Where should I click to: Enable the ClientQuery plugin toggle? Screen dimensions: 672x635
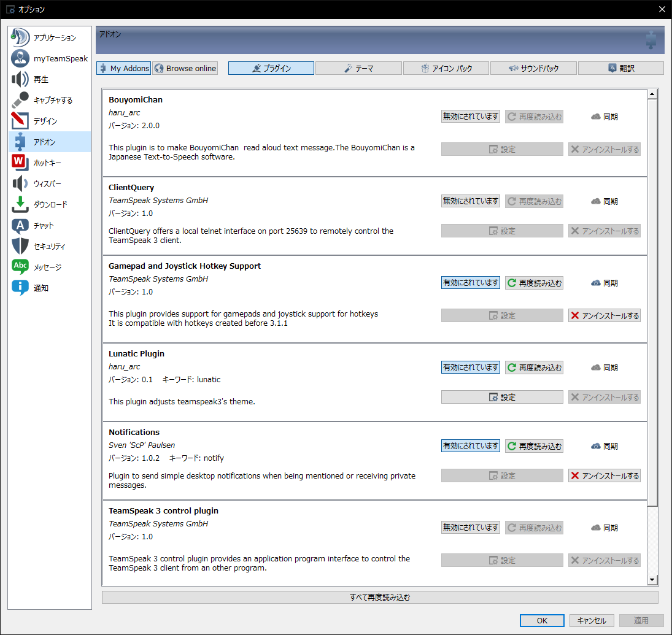tap(471, 201)
